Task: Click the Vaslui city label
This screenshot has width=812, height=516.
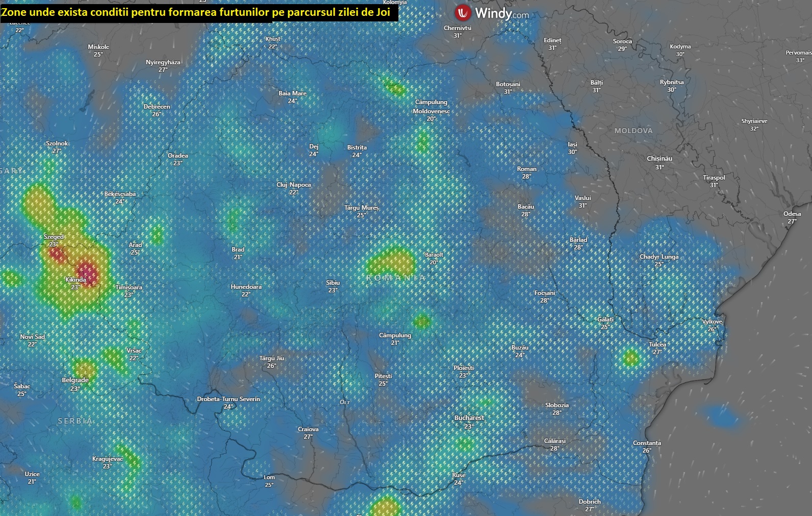Action: click(x=582, y=198)
